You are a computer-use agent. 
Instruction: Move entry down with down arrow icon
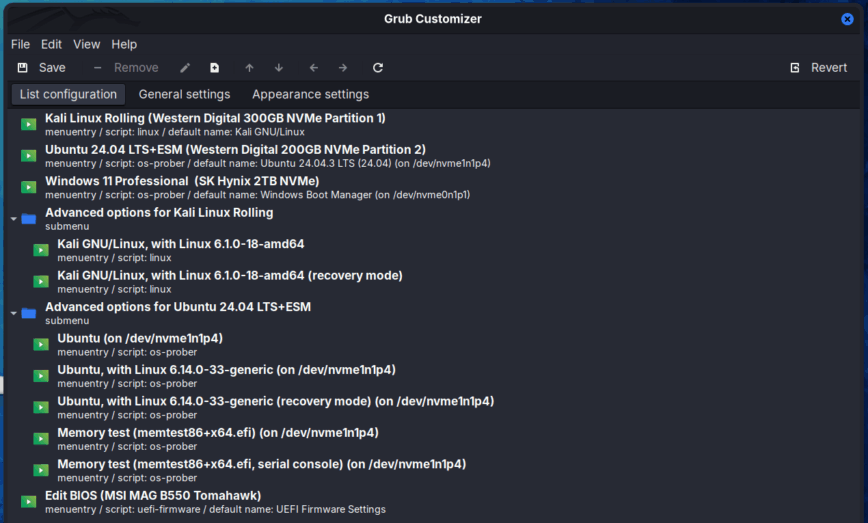[x=279, y=68]
